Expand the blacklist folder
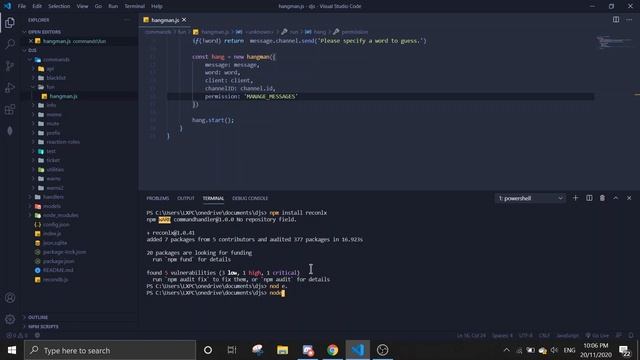The height and width of the screenshot is (360, 640). tap(56, 78)
